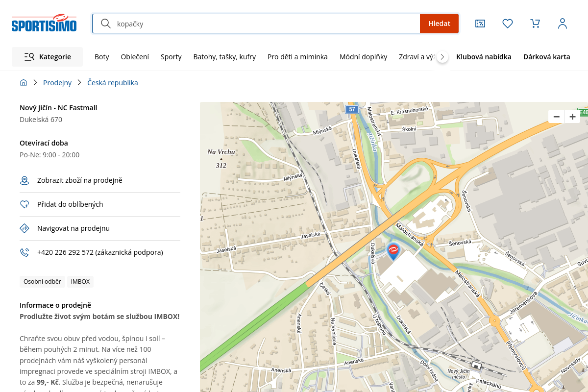This screenshot has height=392, width=588.
Task: Click the map location pin icon in sidebar
Action: [x=24, y=180]
